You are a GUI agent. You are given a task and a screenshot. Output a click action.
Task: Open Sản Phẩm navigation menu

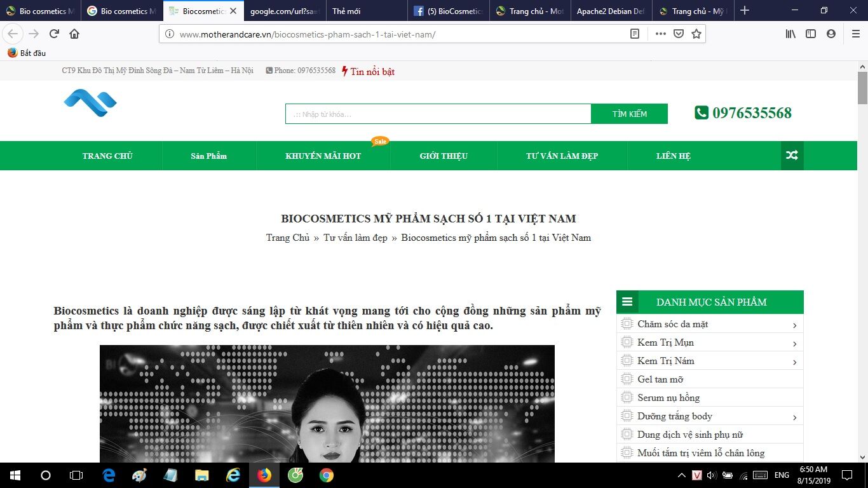click(x=209, y=156)
